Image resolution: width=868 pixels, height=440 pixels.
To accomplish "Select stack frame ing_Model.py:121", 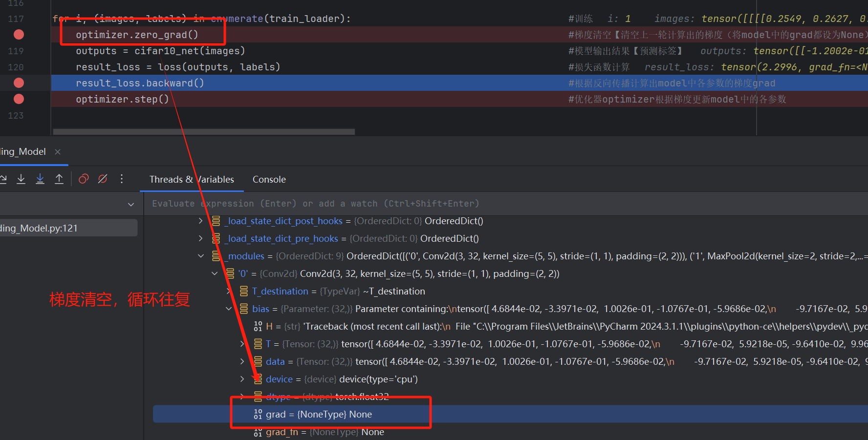I will (x=68, y=228).
